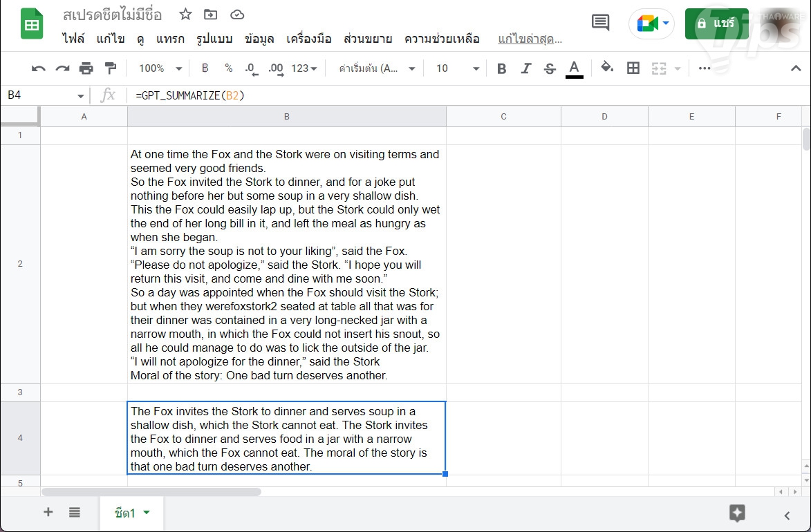Toggle strikethrough formatting
Image resolution: width=811 pixels, height=532 pixels.
pyautogui.click(x=550, y=68)
